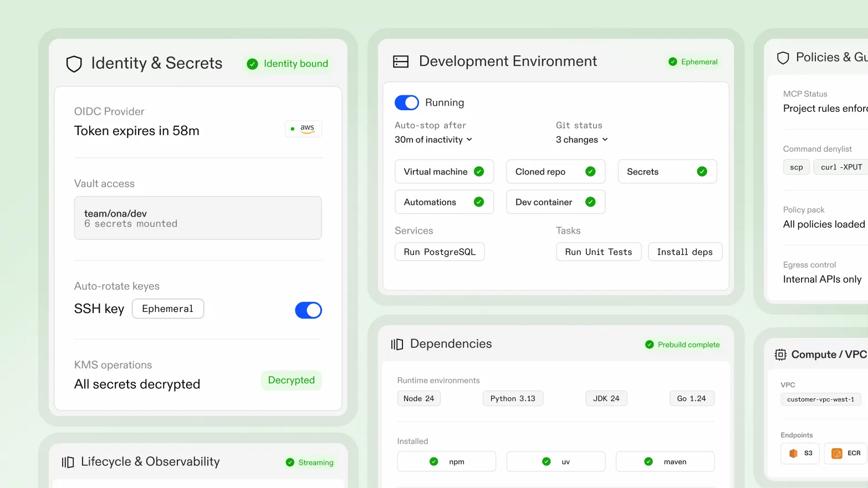This screenshot has height=488, width=868.
Task: Click the Compute / VPC chip icon
Action: pos(780,355)
